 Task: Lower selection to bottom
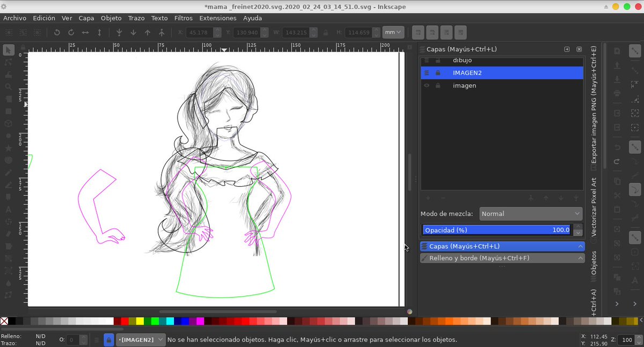pyautogui.click(x=119, y=32)
